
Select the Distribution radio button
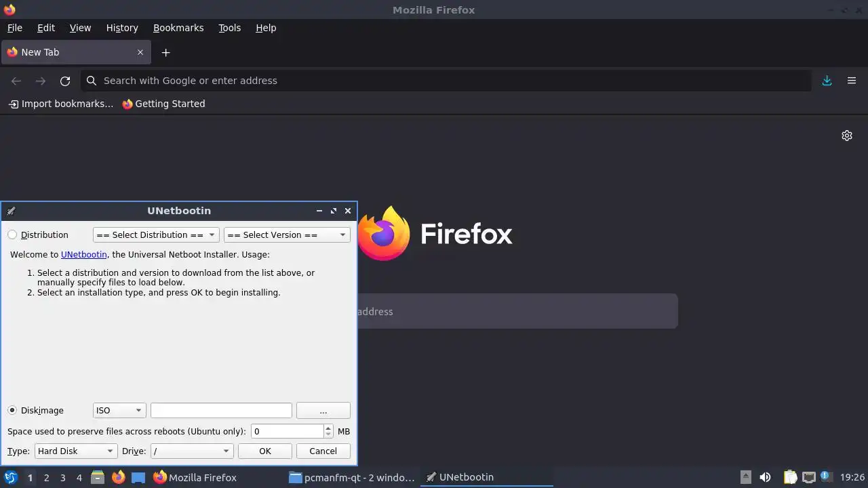click(12, 235)
